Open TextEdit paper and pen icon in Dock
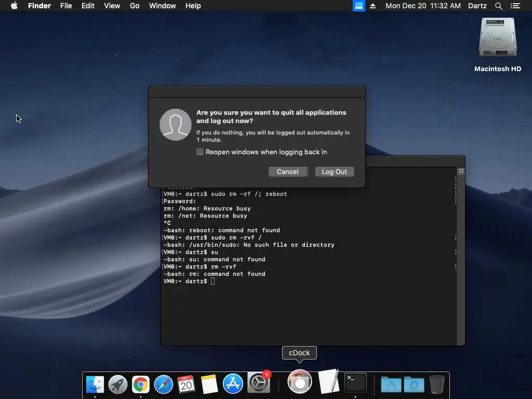The height and width of the screenshot is (399, 532). point(329,381)
